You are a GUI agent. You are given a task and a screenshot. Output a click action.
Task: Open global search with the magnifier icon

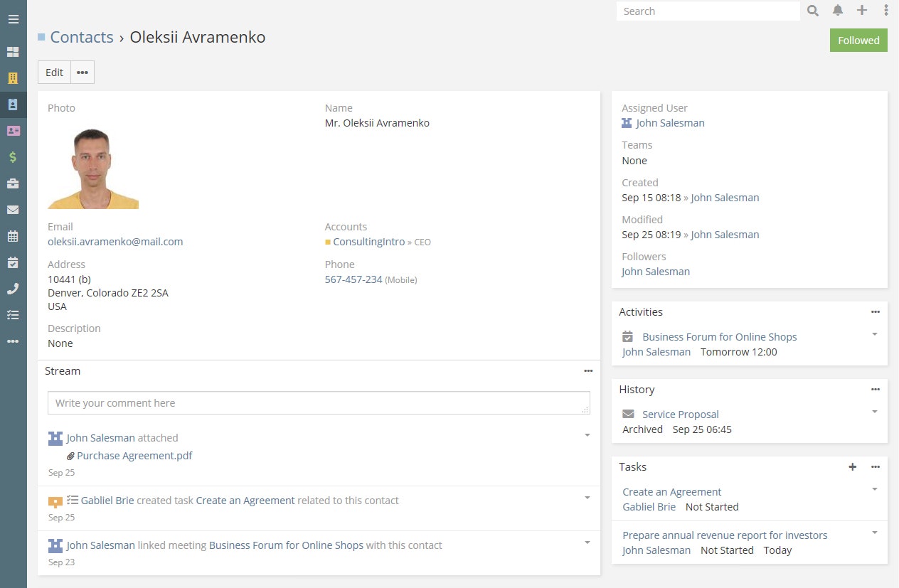[812, 11]
